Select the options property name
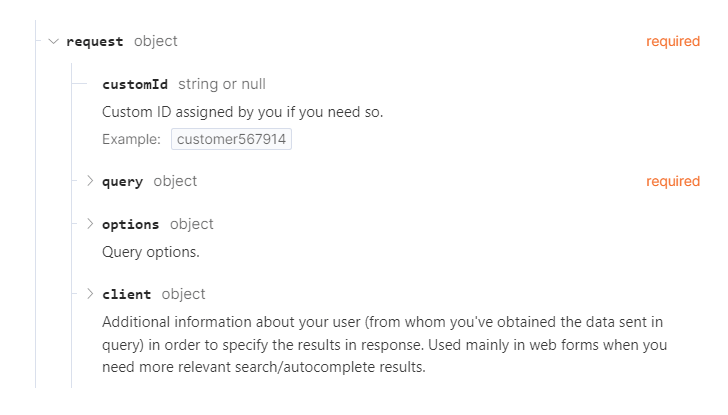 131,224
